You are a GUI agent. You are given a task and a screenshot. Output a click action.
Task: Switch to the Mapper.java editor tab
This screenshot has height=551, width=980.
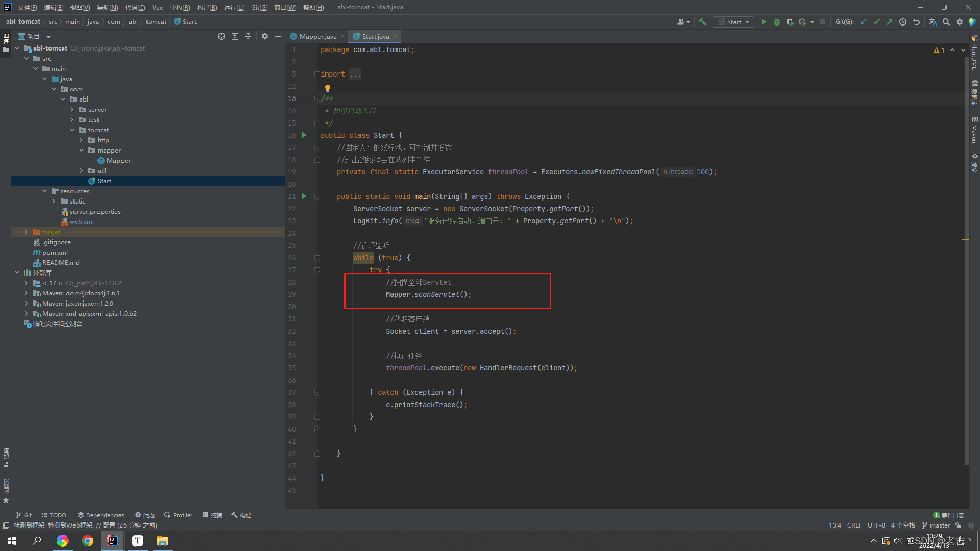[317, 36]
